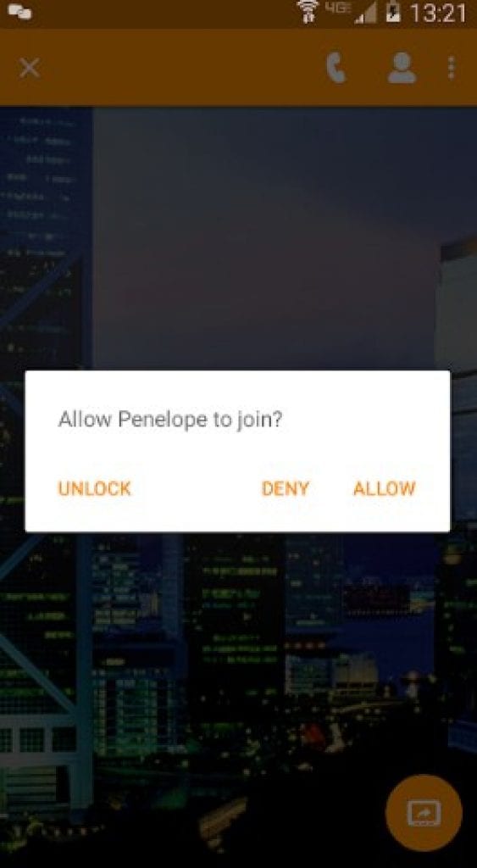477x868 pixels.
Task: Open the three-dot overflow menu
Action: pos(452,68)
